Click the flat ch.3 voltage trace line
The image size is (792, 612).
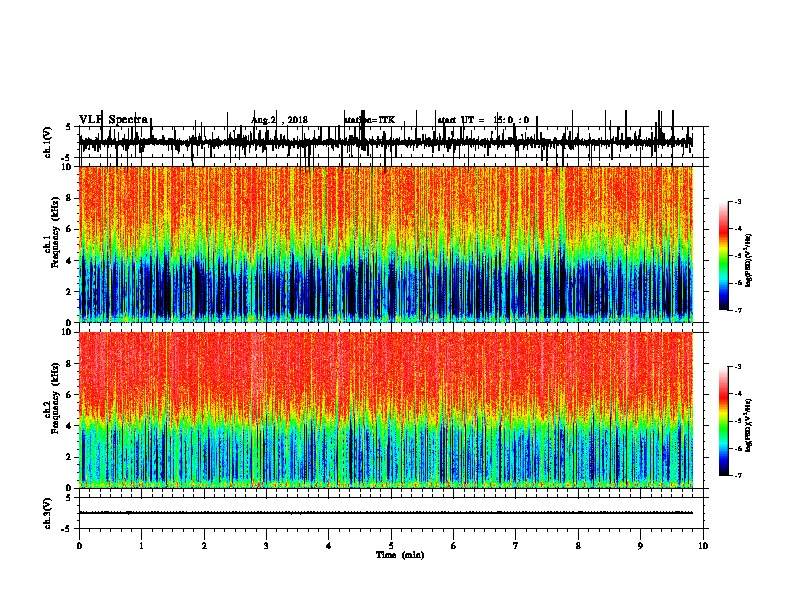(386, 513)
